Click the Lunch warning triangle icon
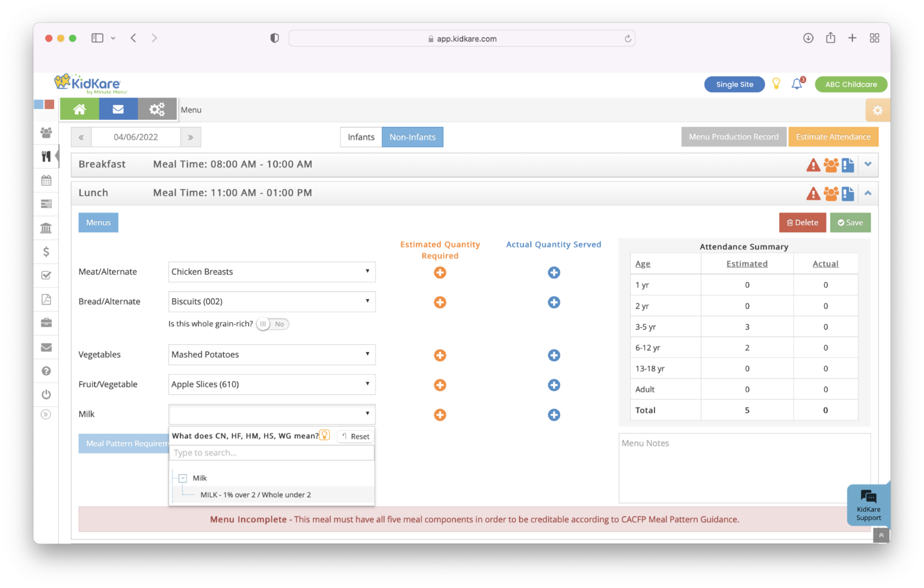The height and width of the screenshot is (588, 924). [x=813, y=194]
